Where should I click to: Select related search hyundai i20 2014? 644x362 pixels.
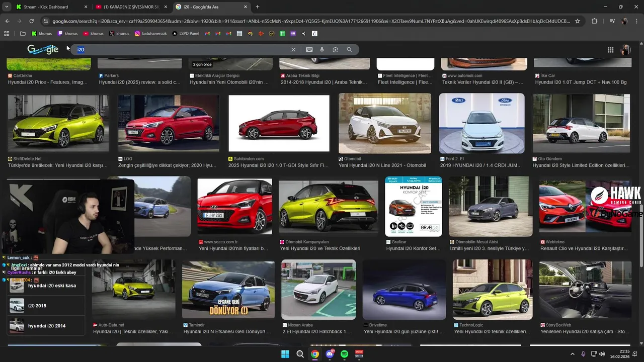pos(46,326)
